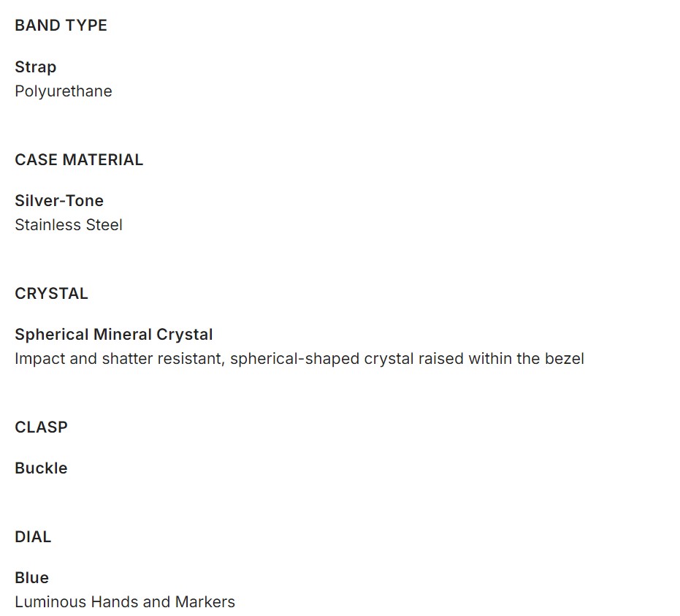Click the CLASP section heading
The height and width of the screenshot is (616, 680).
point(41,427)
